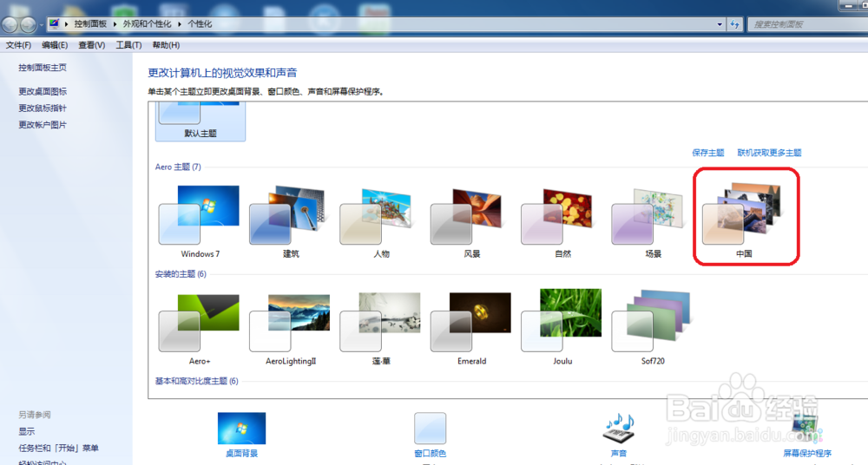Pick the 场景 theme
This screenshot has height=465, width=868.
point(654,221)
